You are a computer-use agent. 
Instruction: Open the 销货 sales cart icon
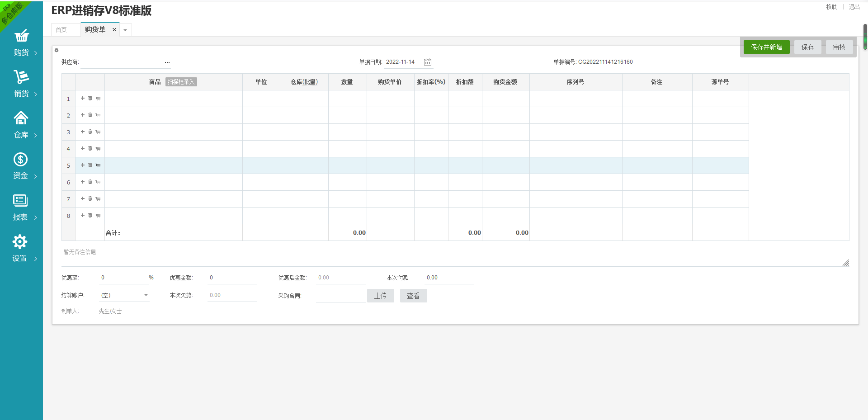(21, 77)
